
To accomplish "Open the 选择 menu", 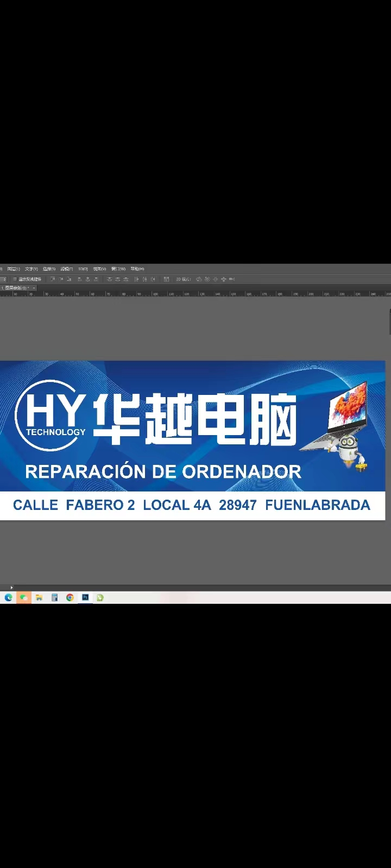I will (49, 269).
